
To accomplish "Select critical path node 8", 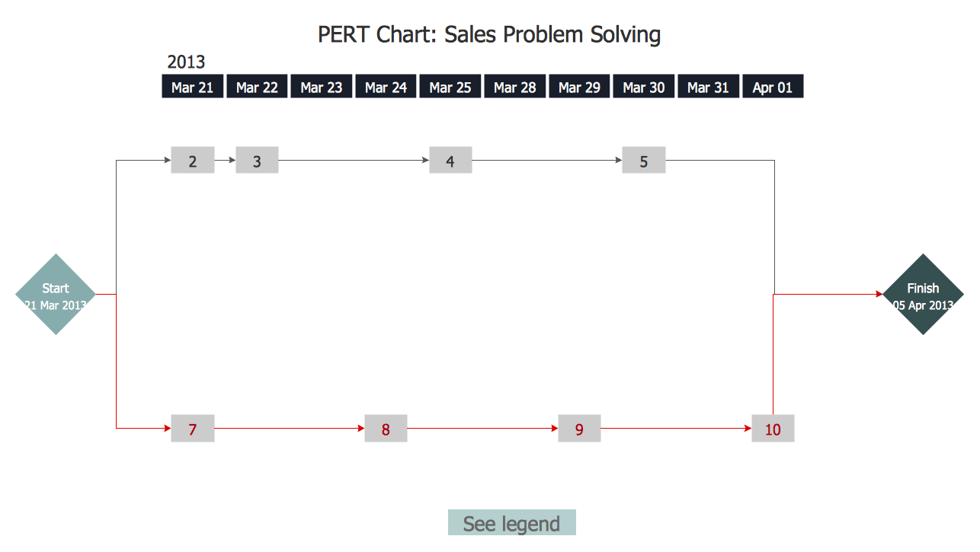I will pyautogui.click(x=386, y=429).
